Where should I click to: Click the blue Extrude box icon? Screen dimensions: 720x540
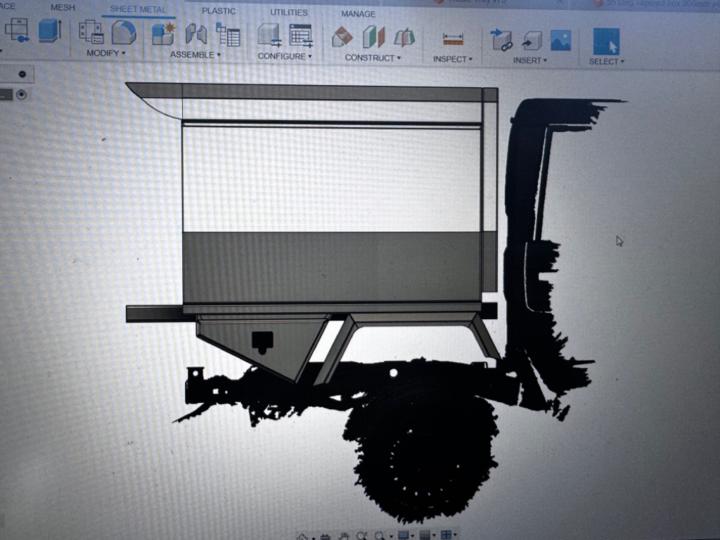click(x=50, y=30)
